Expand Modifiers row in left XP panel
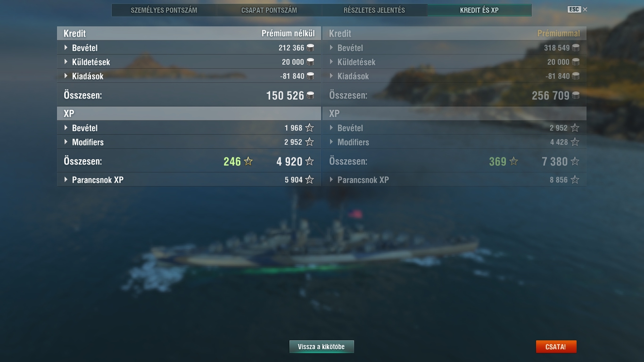Image resolution: width=644 pixels, height=362 pixels. (189, 142)
